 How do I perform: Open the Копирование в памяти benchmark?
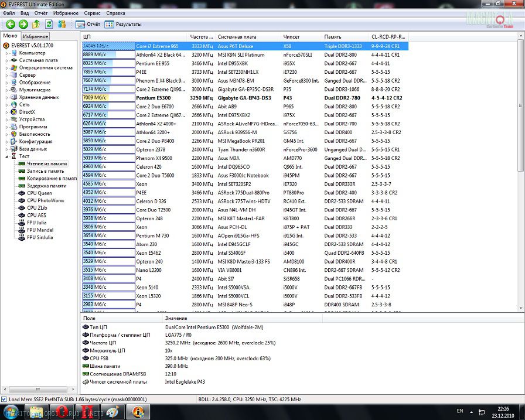tap(47, 179)
